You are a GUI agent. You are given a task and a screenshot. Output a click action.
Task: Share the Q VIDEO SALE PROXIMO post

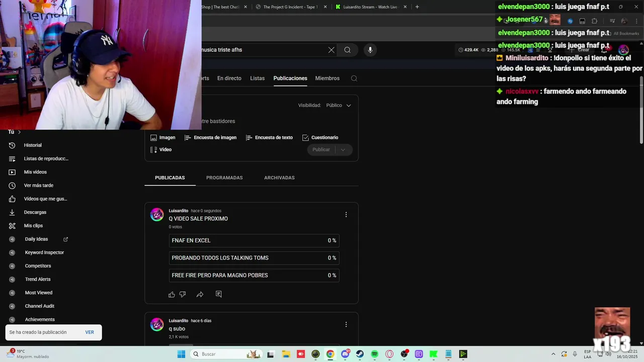click(200, 295)
